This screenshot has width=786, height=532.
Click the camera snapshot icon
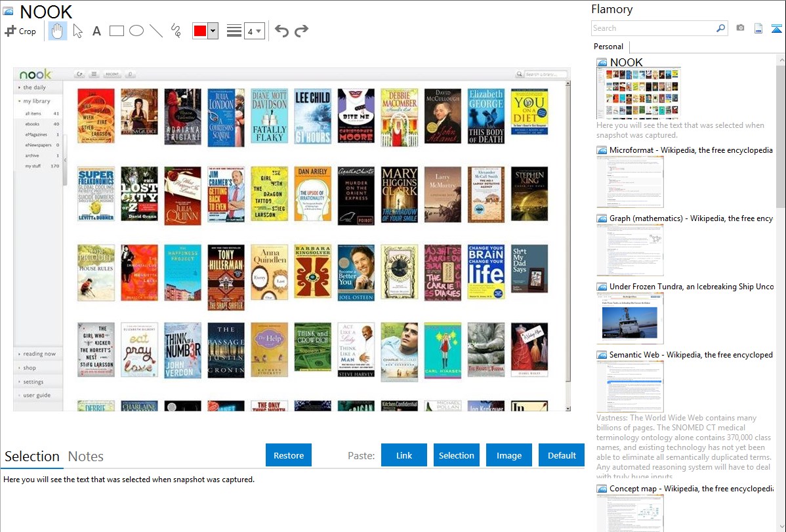pyautogui.click(x=740, y=28)
